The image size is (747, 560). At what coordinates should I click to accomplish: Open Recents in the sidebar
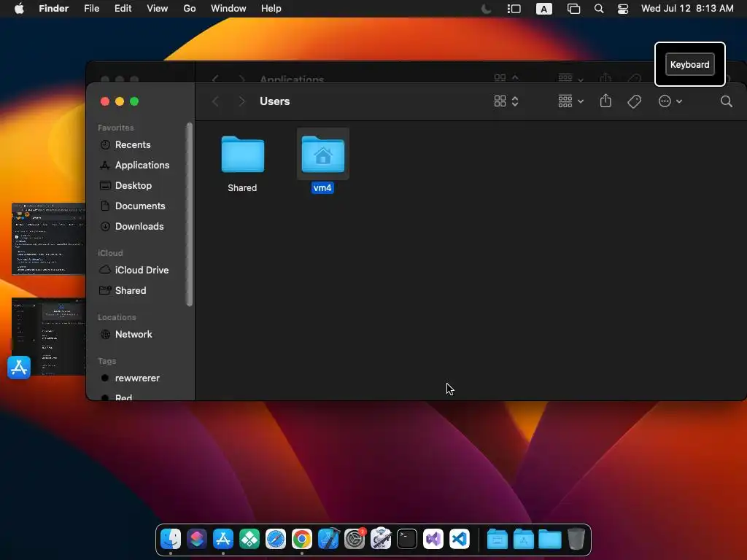pyautogui.click(x=133, y=145)
